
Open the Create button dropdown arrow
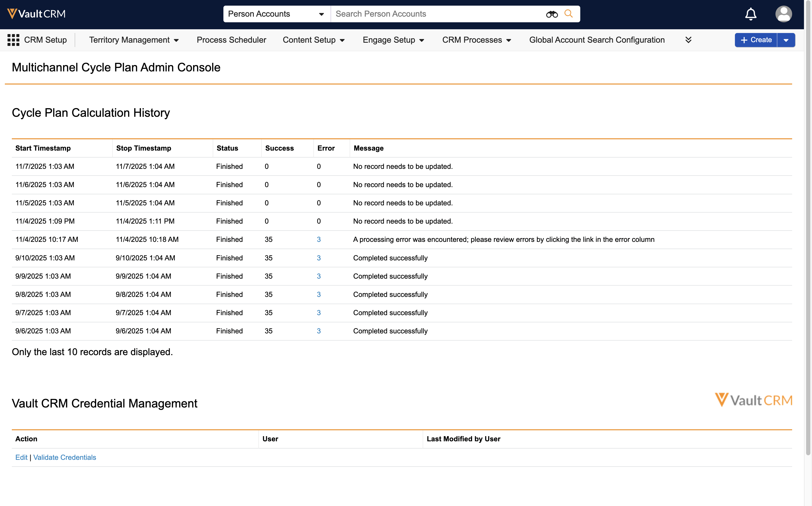click(786, 40)
